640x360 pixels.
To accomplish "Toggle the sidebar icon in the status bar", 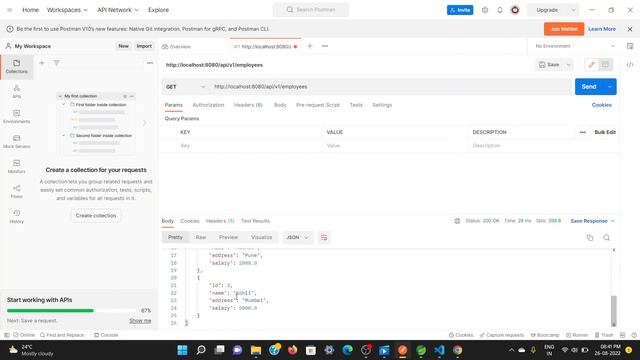I will (7, 335).
